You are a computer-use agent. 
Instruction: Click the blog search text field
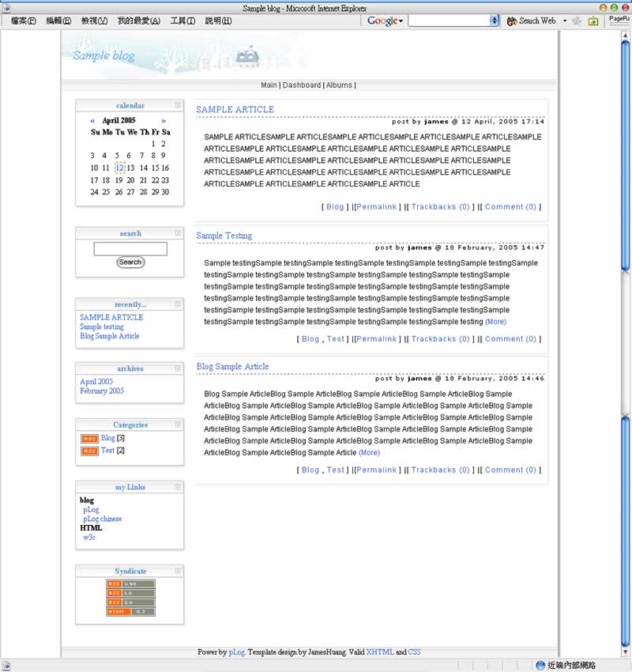pos(130,249)
